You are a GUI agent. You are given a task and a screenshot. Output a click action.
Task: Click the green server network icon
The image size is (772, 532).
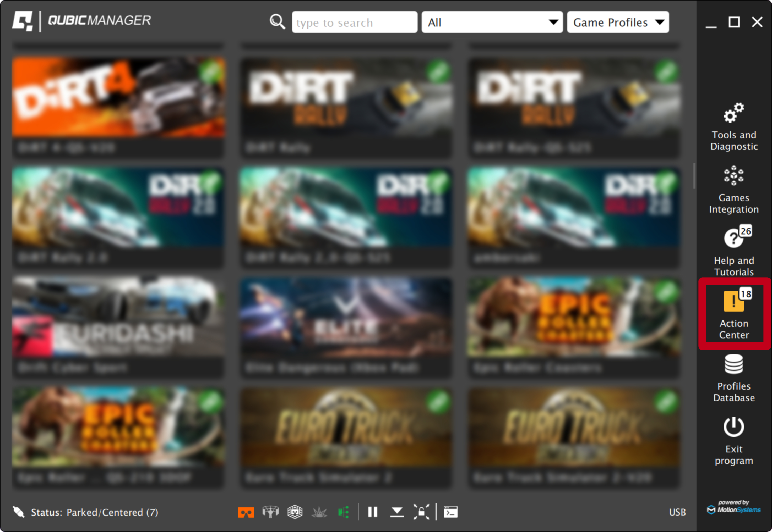[x=344, y=512]
